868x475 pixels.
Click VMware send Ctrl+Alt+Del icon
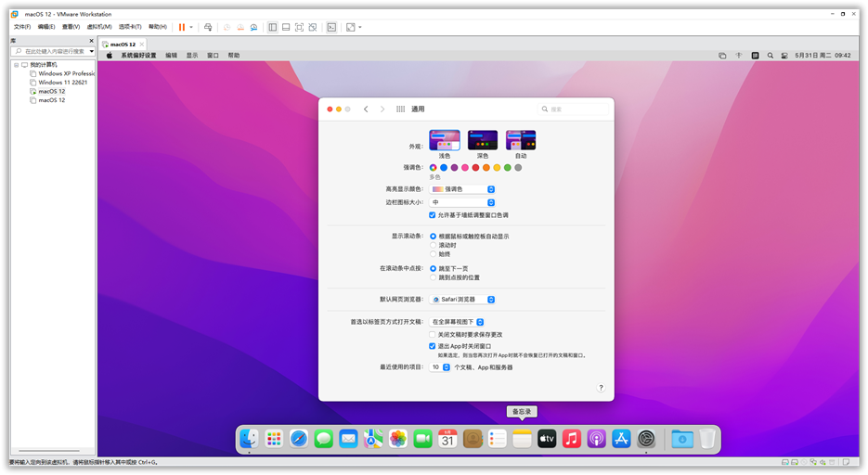(x=208, y=27)
